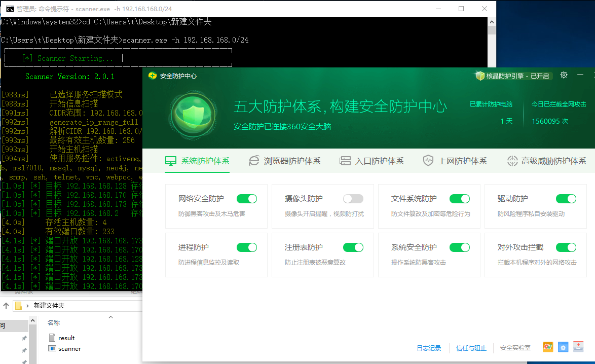The image size is (595, 364).
Task: Click the 网络安全防护 card title
Action: pyautogui.click(x=201, y=199)
